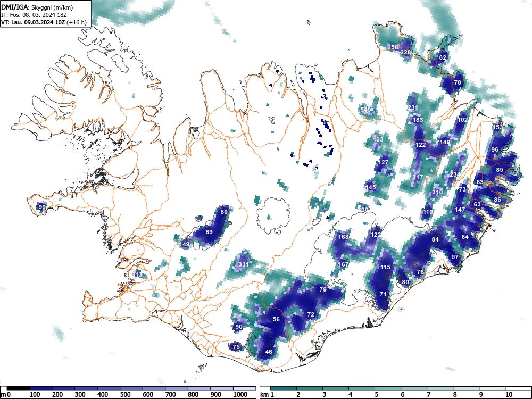Viewport: 532px width, 399px height.
Task: Click the visibility value 84
Action: click(435, 239)
